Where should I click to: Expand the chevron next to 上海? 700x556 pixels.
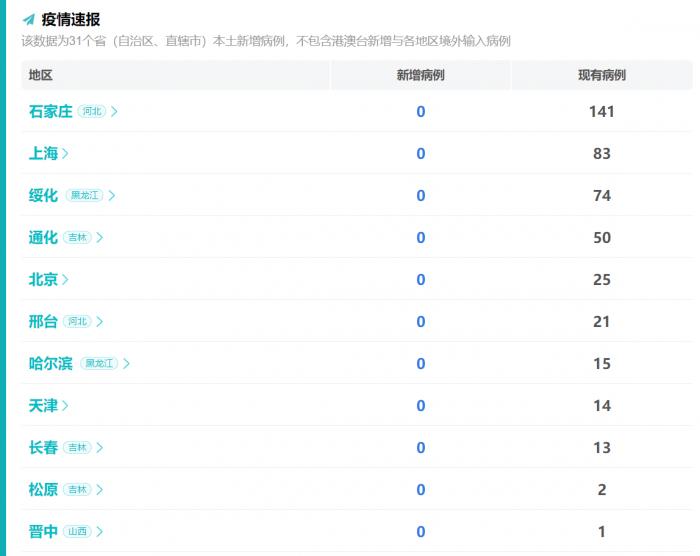65,153
